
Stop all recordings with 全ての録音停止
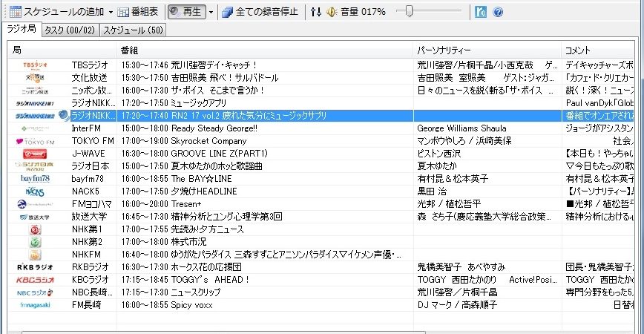[x=260, y=12]
